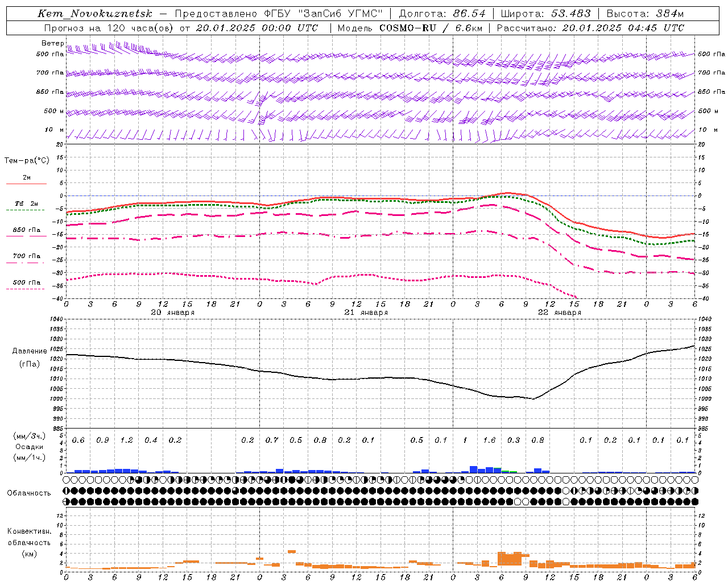728x582 pixels.
Task: Click the '(мм/3ч.)' units label
Action: click(x=30, y=436)
